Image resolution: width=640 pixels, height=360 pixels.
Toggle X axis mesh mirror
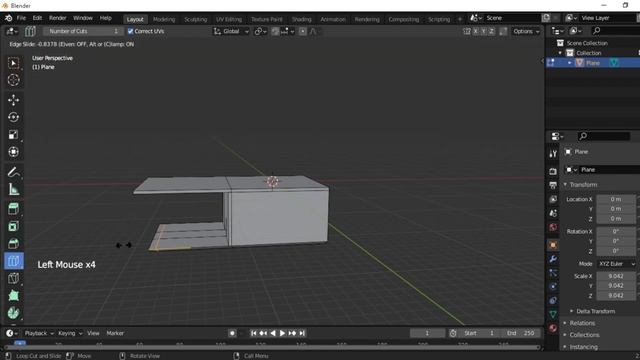(x=476, y=31)
